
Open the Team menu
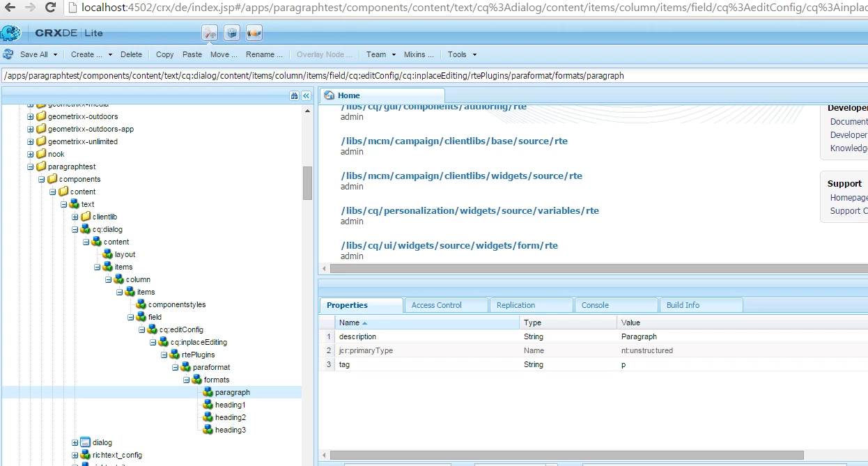pyautogui.click(x=381, y=54)
